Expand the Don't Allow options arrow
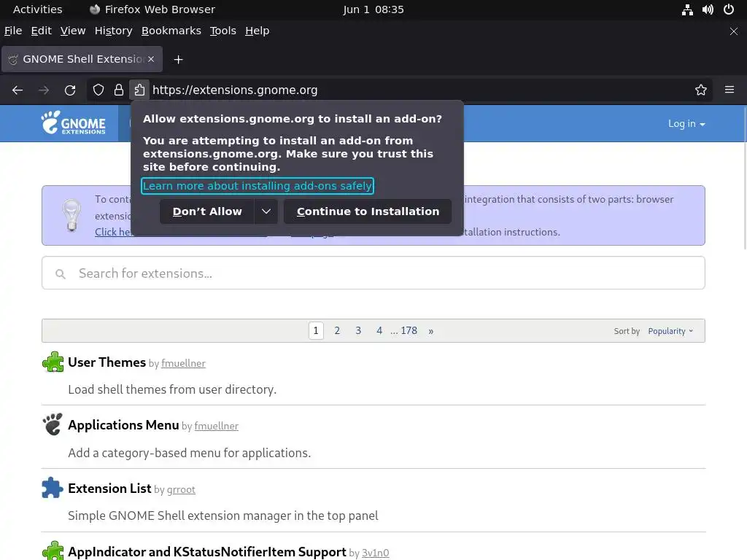This screenshot has height=560, width=747. coord(266,211)
